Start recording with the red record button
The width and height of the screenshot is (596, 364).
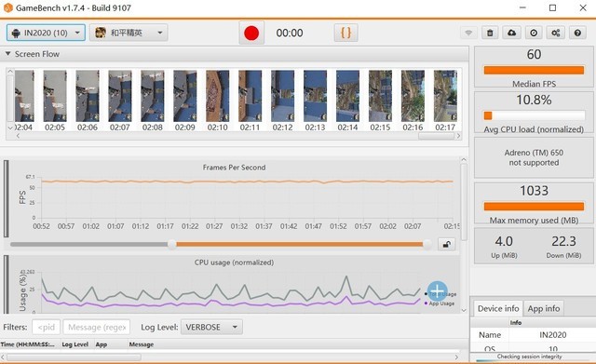pos(251,34)
